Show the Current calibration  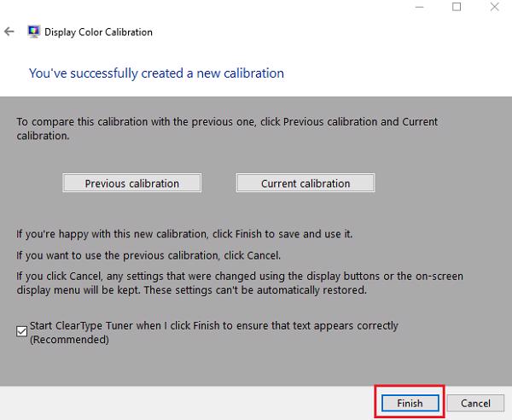coord(305,184)
